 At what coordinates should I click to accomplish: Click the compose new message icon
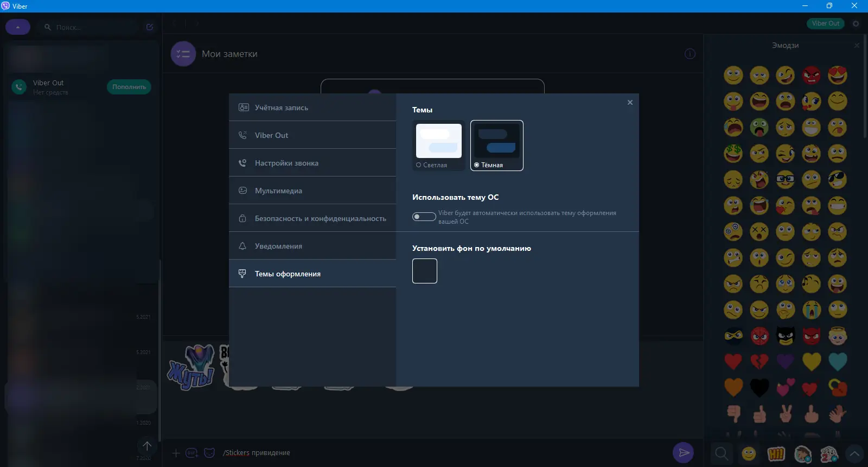(x=150, y=27)
